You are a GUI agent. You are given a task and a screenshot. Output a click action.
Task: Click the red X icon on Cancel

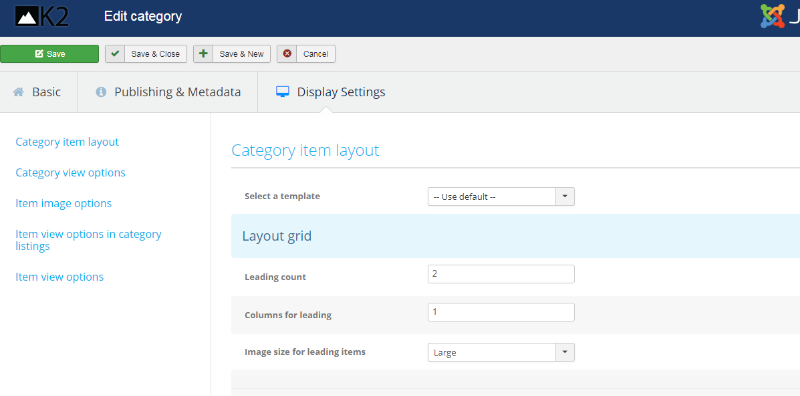pyautogui.click(x=287, y=54)
